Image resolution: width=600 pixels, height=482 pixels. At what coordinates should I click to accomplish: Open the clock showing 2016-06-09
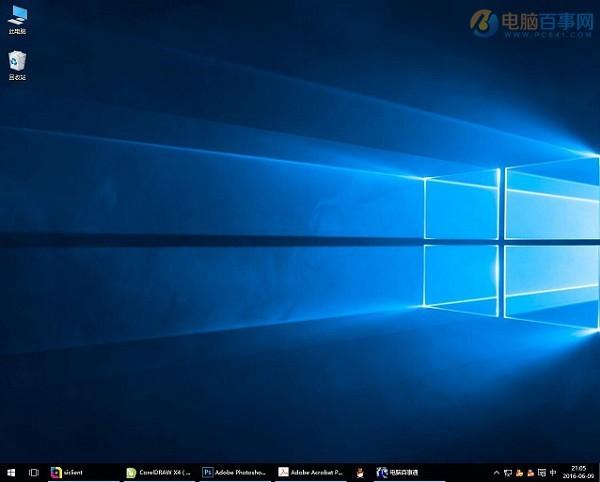(x=578, y=472)
